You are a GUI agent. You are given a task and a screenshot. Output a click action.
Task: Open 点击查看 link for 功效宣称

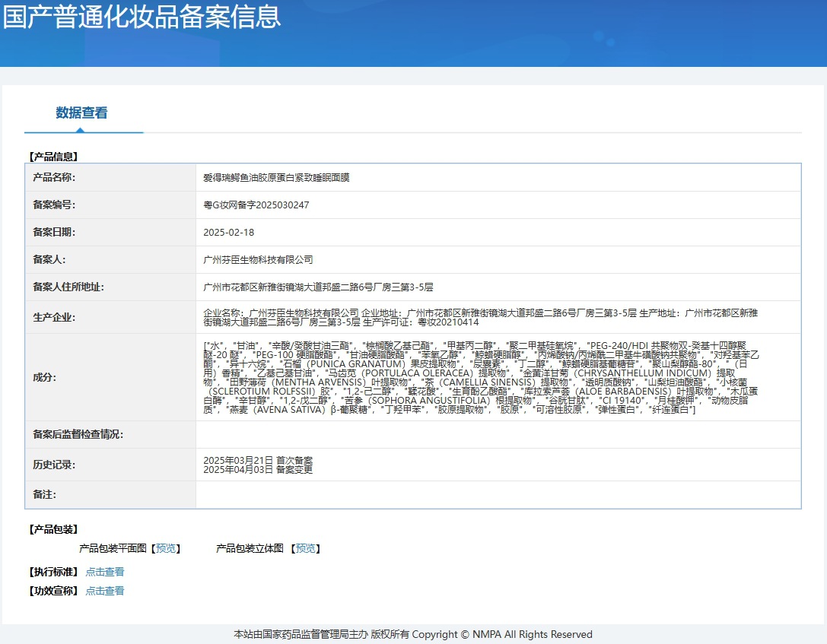(x=105, y=591)
